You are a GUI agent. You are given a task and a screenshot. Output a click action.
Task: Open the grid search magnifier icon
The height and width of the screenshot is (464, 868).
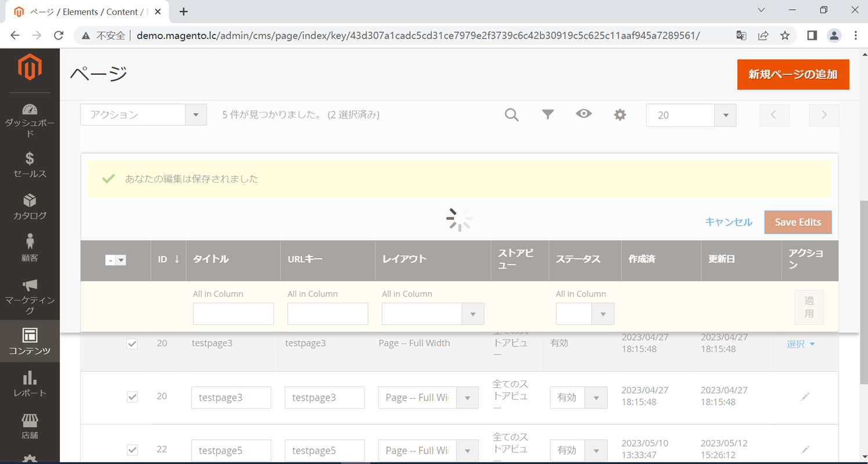pos(512,114)
